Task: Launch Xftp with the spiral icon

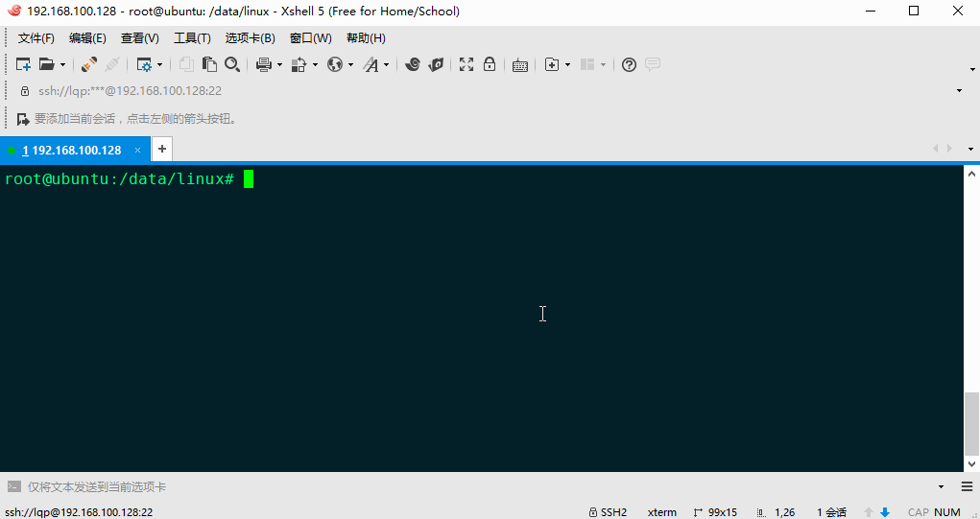Action: point(412,64)
